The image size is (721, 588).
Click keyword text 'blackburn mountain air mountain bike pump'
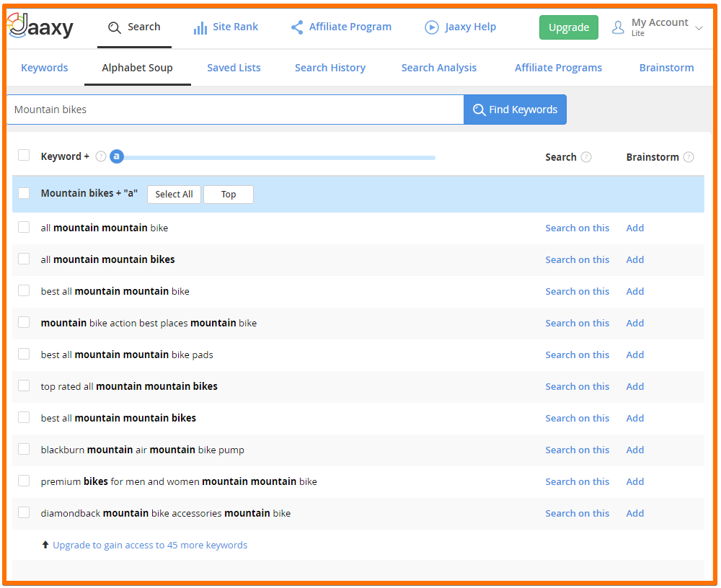click(x=143, y=450)
